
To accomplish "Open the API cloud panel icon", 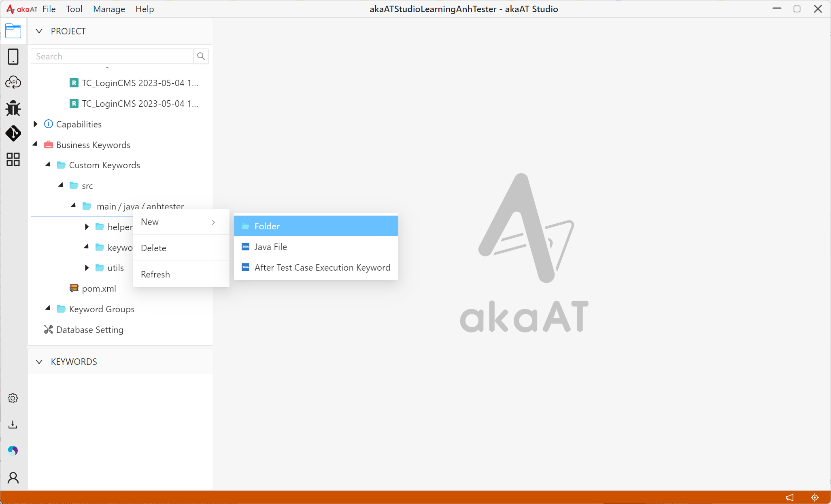I will (x=13, y=82).
